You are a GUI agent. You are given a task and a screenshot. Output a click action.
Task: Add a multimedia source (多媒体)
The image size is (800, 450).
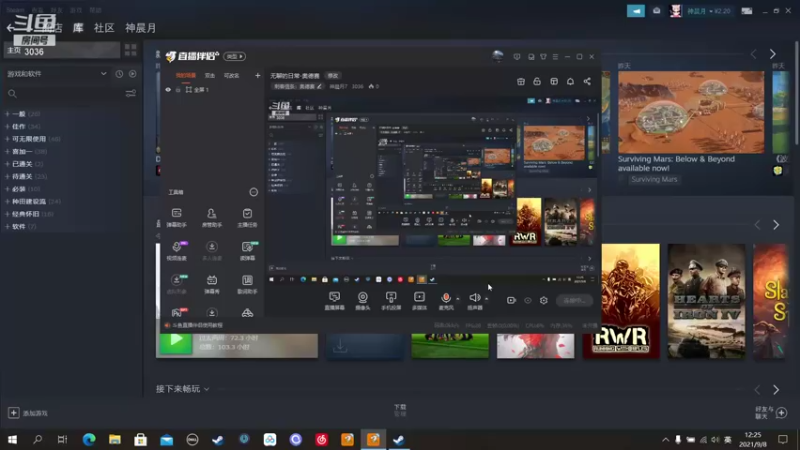point(419,301)
